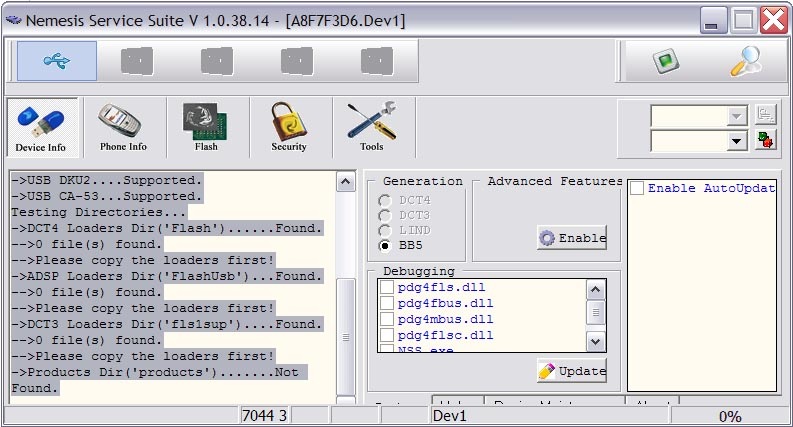Click the red-green icon beside lower combo box
793x427 pixels.
[x=765, y=140]
